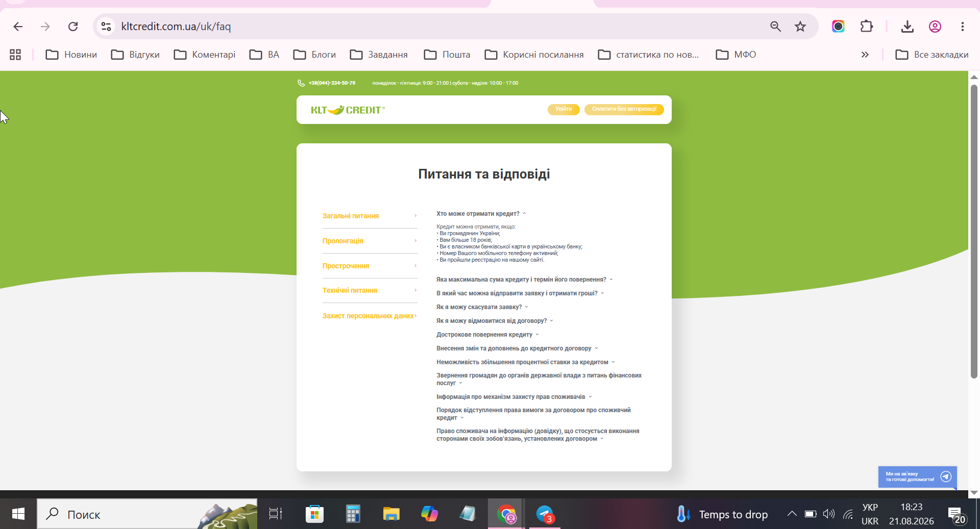Viewport: 980px width, 529px height.
Task: Open browser downloads
Action: click(907, 27)
